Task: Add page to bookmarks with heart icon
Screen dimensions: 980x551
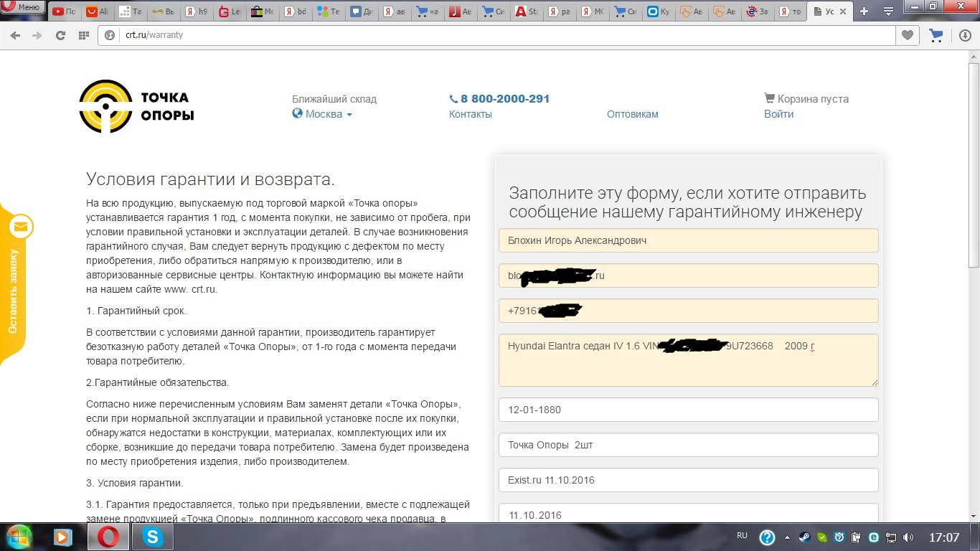Action: coord(908,35)
